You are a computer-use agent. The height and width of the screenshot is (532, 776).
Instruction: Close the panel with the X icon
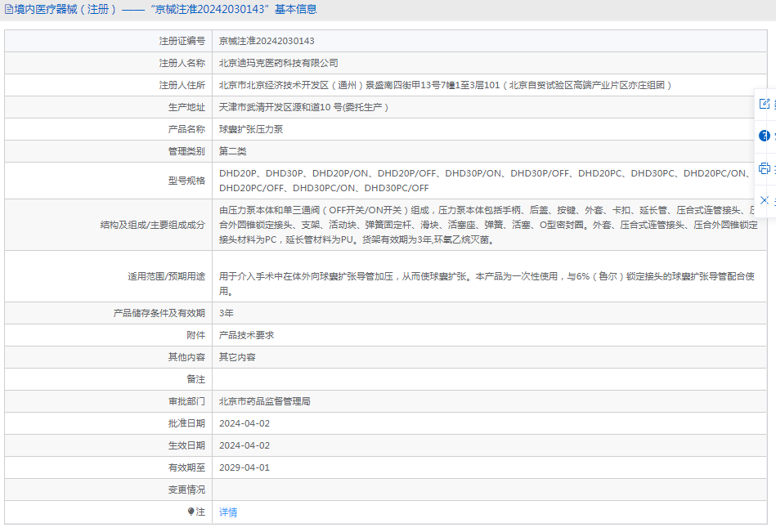tap(765, 200)
